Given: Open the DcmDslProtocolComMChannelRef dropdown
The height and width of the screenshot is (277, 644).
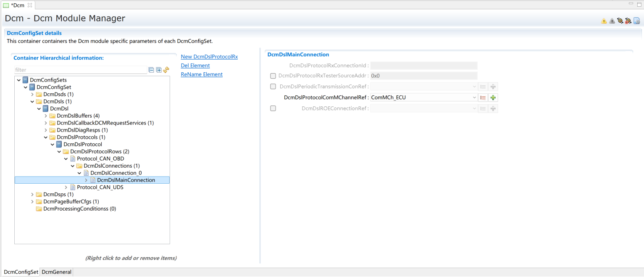Looking at the screenshot, I should click(474, 98).
